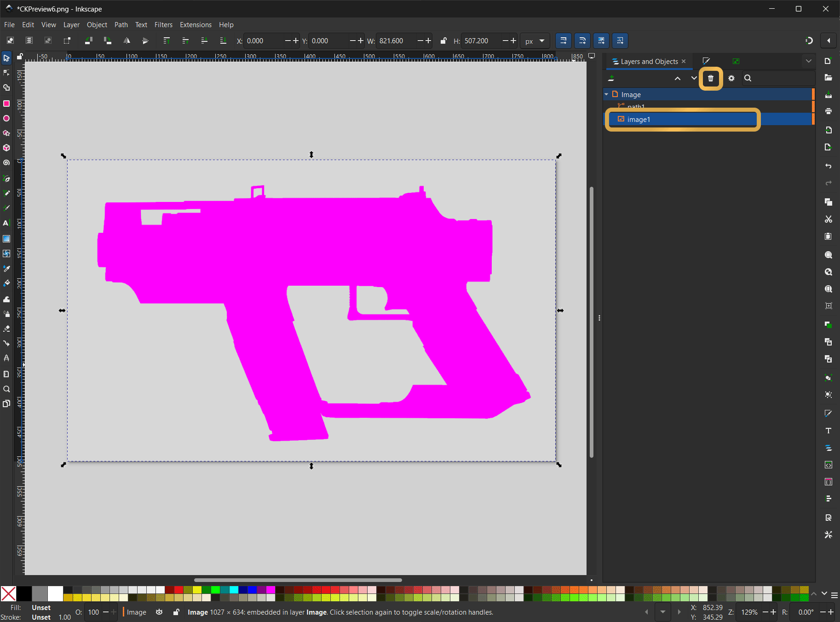This screenshot has height=622, width=840.
Task: Toggle width and height lock ratio
Action: [x=443, y=40]
